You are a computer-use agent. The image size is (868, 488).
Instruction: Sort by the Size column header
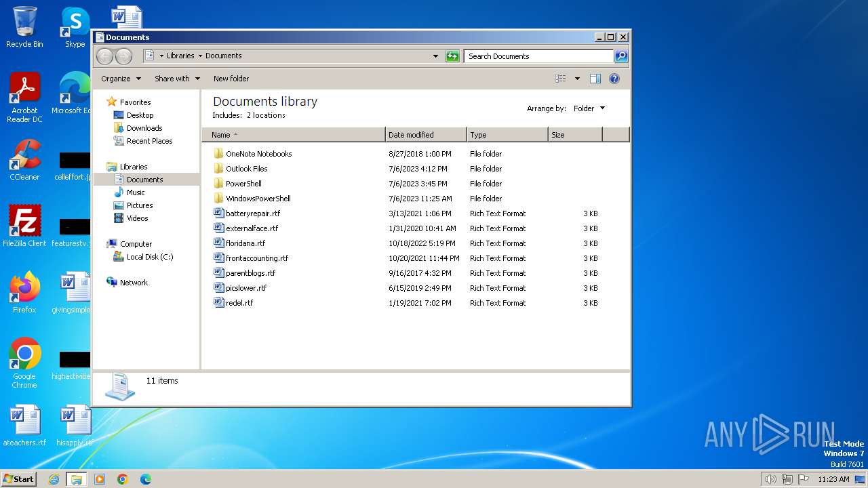[575, 135]
